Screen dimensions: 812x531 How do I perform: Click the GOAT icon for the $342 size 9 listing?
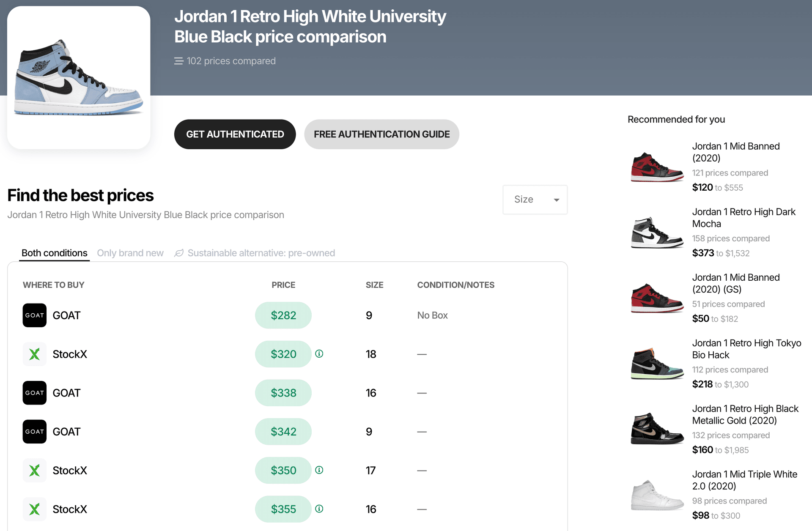coord(34,431)
